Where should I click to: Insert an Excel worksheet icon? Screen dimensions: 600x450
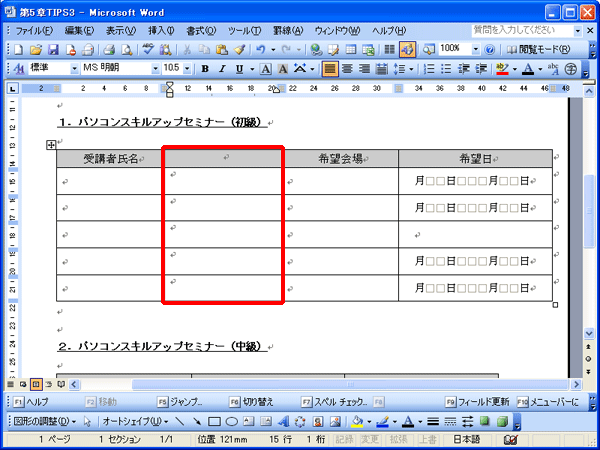point(368,49)
